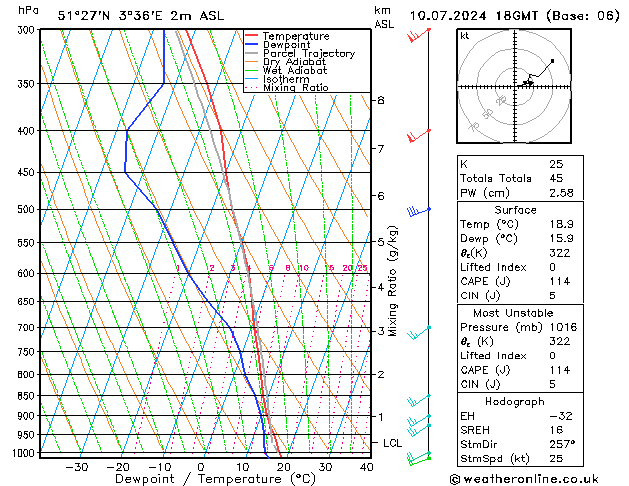The image size is (629, 486).
Task: Click the PW (cm) value 2.58
Action: pos(561,193)
